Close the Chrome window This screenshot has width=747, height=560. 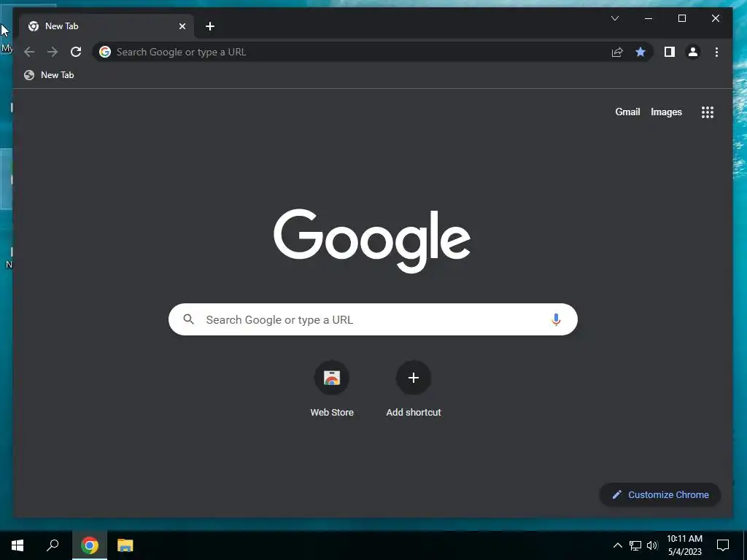[x=716, y=18]
